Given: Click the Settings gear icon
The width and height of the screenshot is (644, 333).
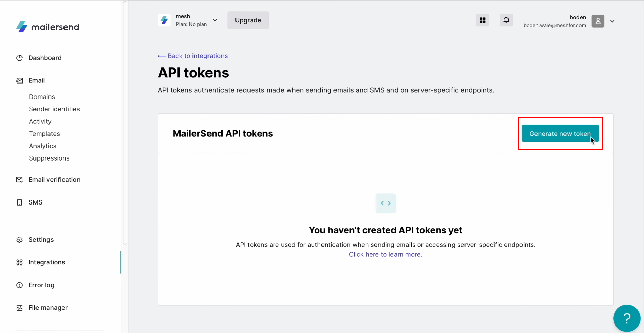Looking at the screenshot, I should click(19, 240).
